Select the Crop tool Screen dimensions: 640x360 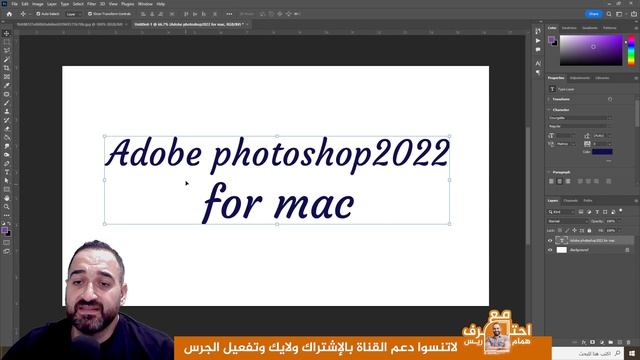7,68
